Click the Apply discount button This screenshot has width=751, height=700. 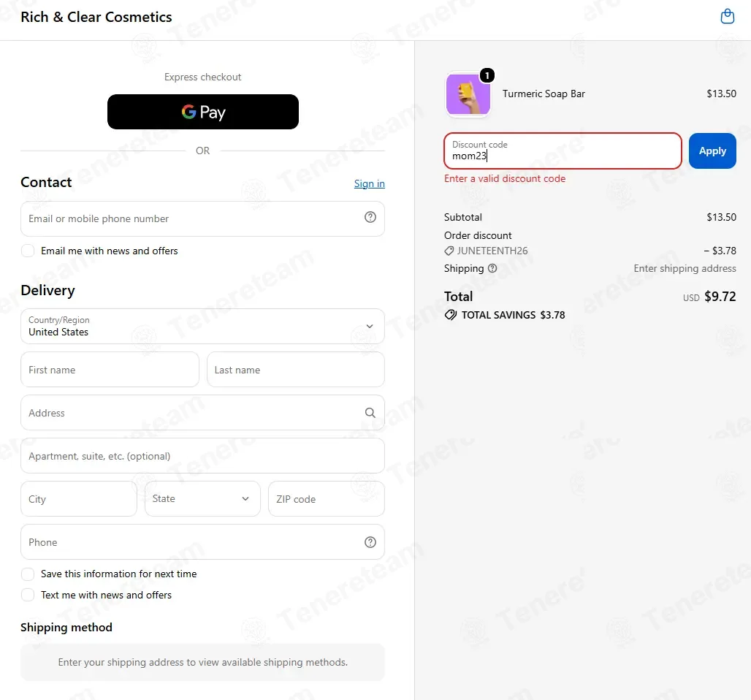click(x=712, y=151)
